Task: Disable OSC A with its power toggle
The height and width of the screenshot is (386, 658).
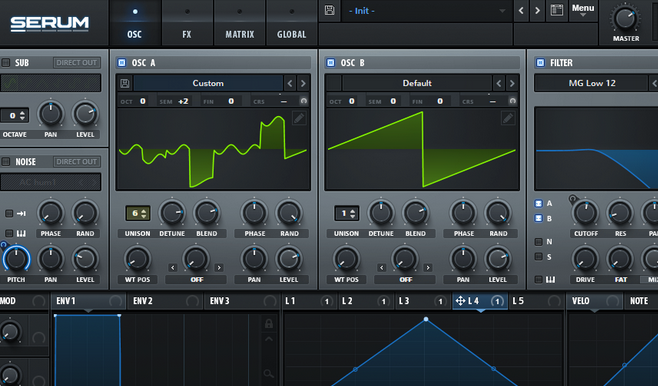Action: [122, 63]
